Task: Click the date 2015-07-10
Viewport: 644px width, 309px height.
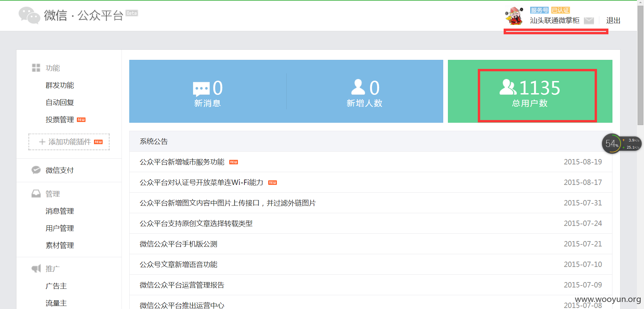Action: pos(583,265)
